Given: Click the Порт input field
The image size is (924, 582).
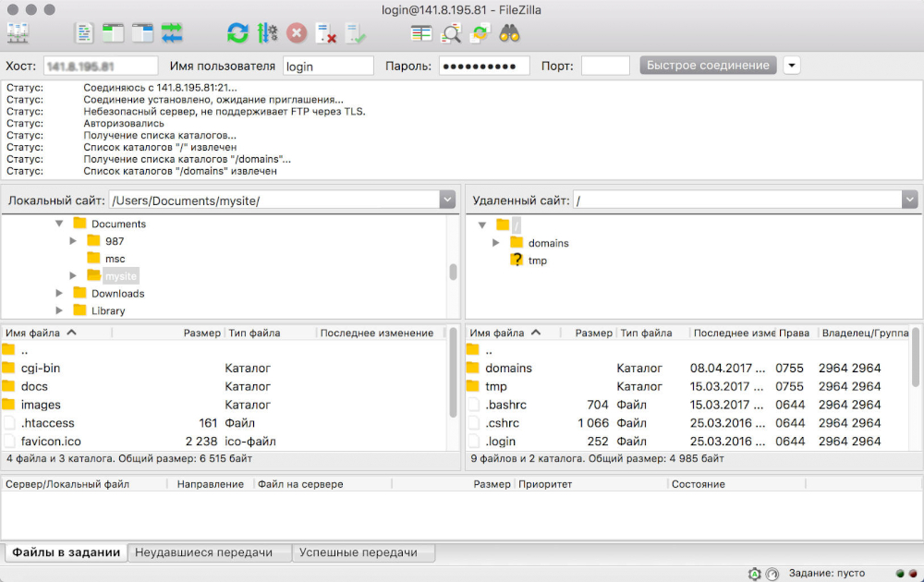Looking at the screenshot, I should click(605, 66).
